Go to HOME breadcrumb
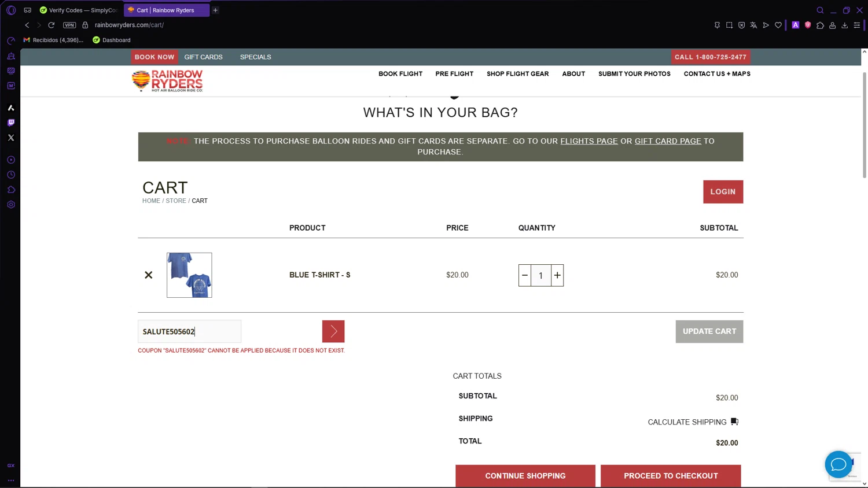This screenshot has height=488, width=868. [x=151, y=201]
